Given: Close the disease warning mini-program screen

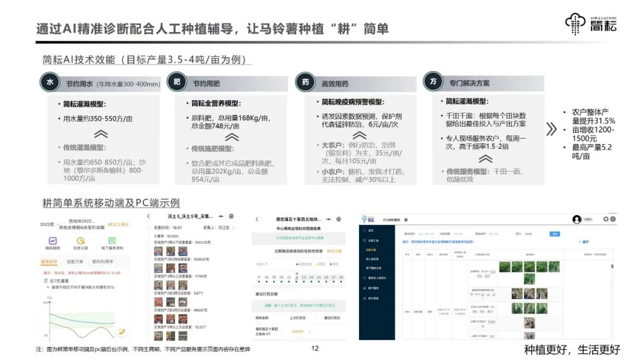Looking at the screenshot, I should (338, 219).
